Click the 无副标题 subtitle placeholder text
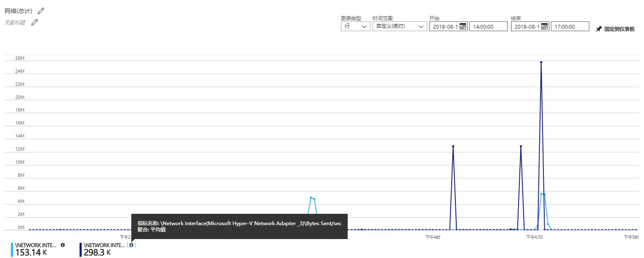Image resolution: width=644 pixels, height=258 pixels. (15, 23)
